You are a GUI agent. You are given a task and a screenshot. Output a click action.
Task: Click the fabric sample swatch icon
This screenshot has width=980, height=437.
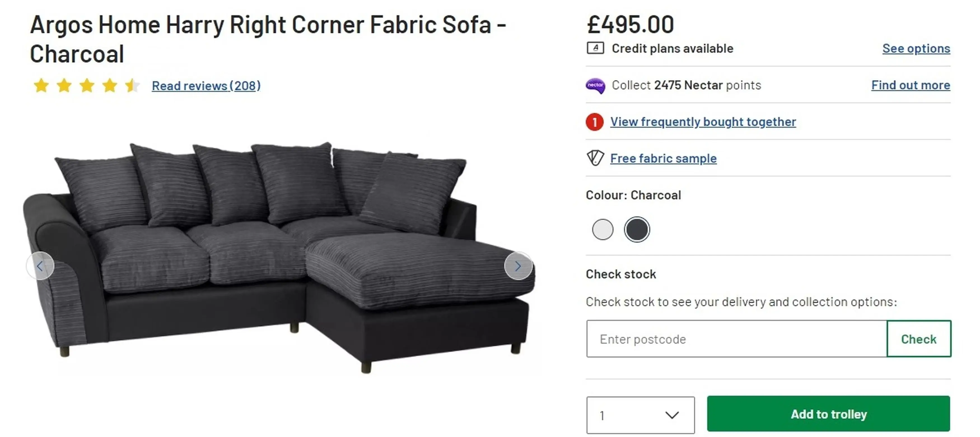click(x=595, y=158)
